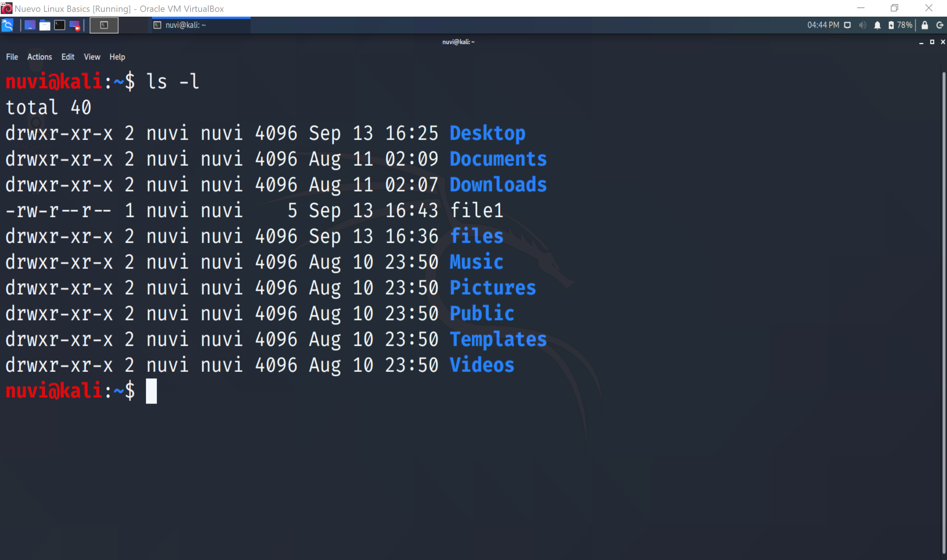Log out using the session exit icon
This screenshot has width=947, height=560.
940,25
